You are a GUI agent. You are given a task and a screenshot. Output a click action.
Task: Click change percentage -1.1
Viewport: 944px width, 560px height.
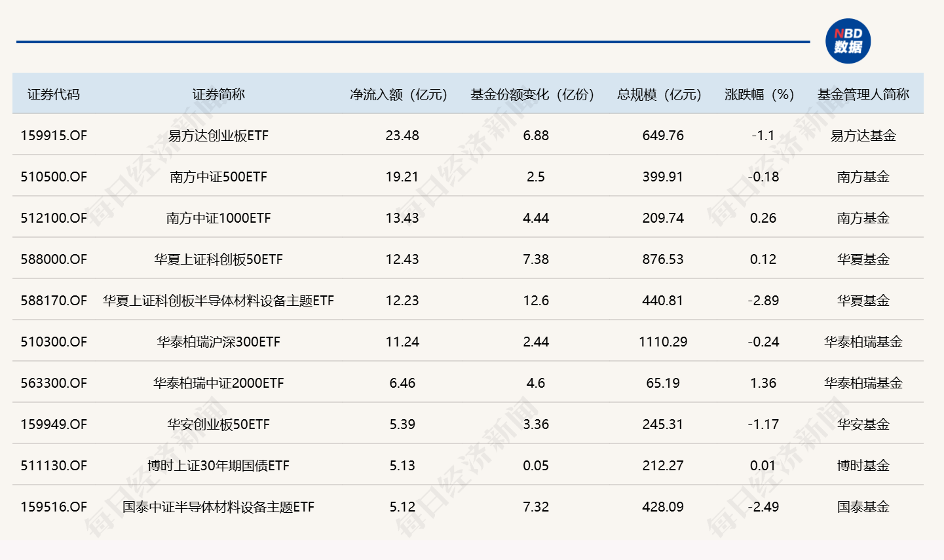(763, 136)
